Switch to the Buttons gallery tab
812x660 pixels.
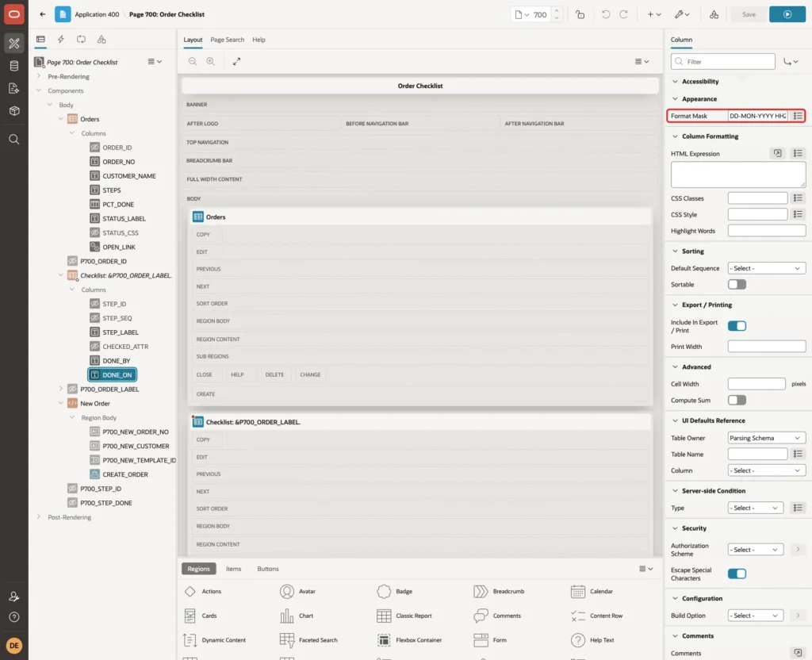pos(268,569)
